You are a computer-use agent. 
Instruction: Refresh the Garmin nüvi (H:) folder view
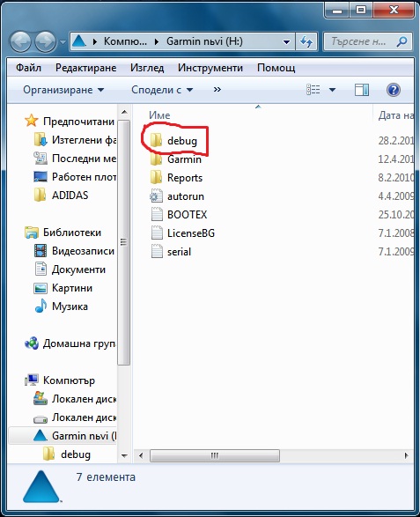pyautogui.click(x=306, y=41)
